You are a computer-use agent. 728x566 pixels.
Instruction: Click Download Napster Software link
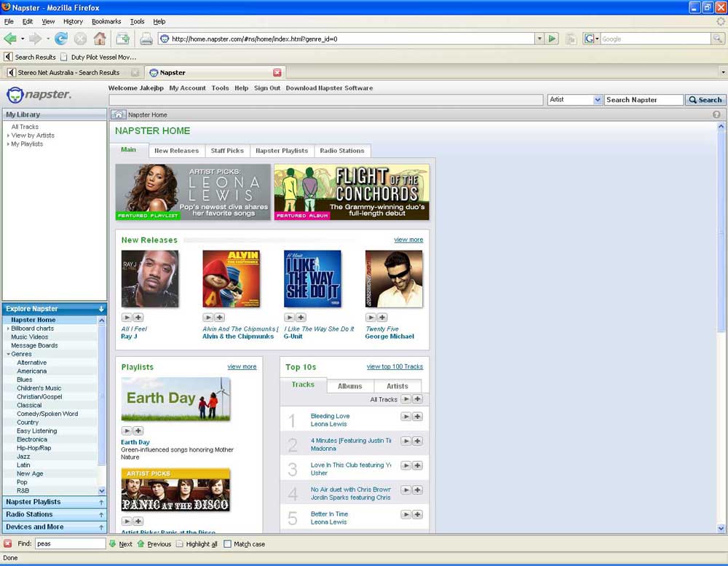[329, 88]
